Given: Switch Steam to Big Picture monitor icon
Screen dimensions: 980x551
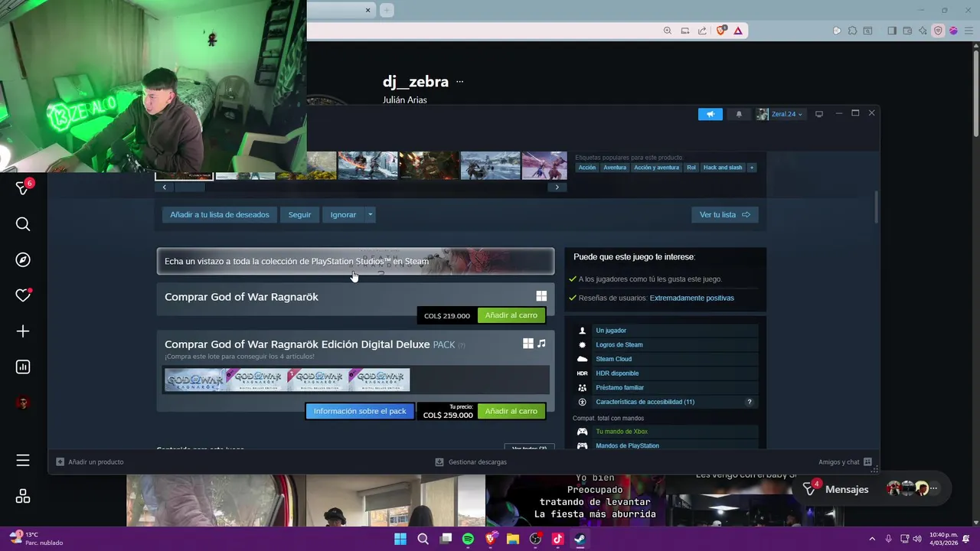Looking at the screenshot, I should pyautogui.click(x=819, y=114).
